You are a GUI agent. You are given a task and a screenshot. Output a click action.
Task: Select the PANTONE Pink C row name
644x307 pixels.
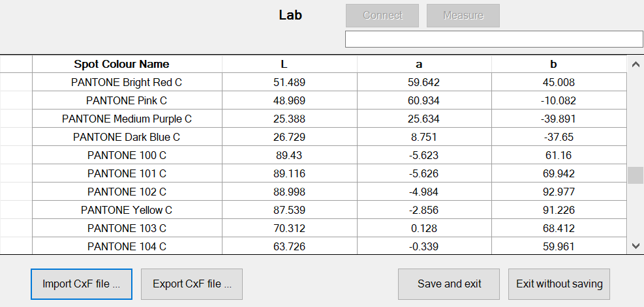pyautogui.click(x=127, y=100)
